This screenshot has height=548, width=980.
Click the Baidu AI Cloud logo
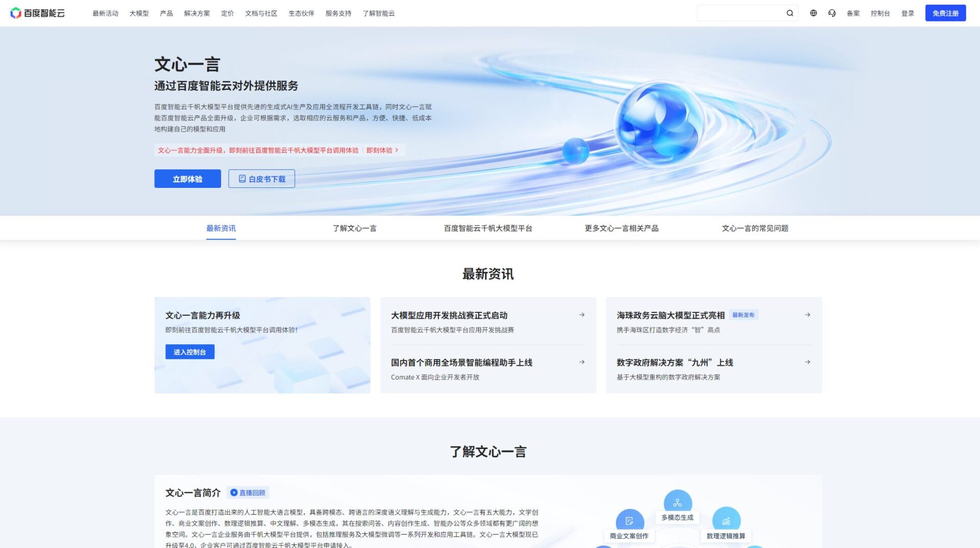click(38, 13)
